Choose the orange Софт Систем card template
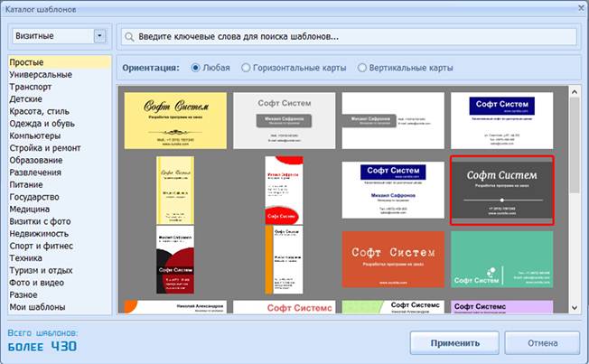Image resolution: width=589 pixels, height=364 pixels. pos(393,258)
